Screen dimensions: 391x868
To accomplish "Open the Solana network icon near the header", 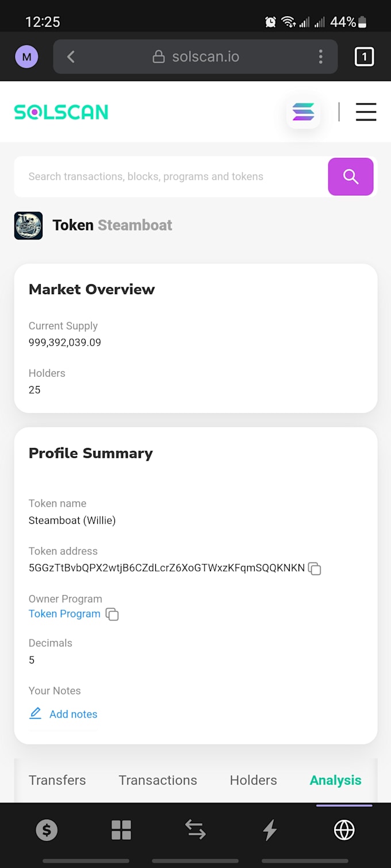I will pyautogui.click(x=304, y=112).
